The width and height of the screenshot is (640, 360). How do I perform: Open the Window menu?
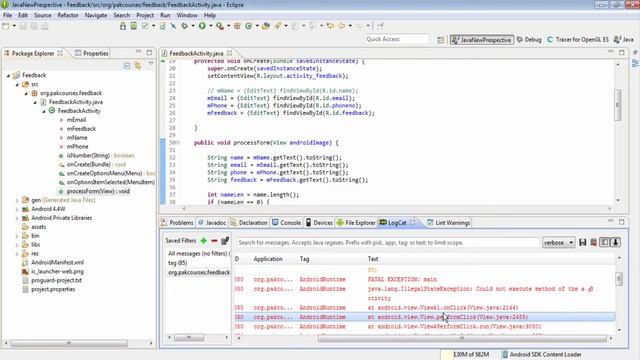pyautogui.click(x=187, y=15)
